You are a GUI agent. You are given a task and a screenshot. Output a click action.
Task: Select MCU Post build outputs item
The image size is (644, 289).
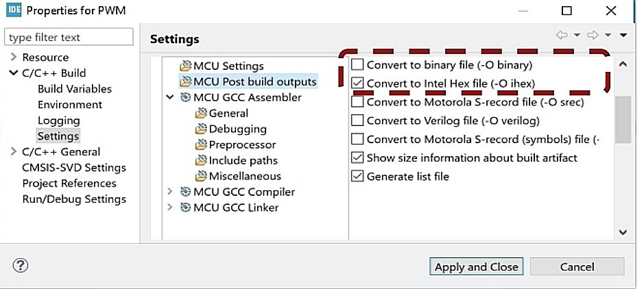pyautogui.click(x=255, y=82)
